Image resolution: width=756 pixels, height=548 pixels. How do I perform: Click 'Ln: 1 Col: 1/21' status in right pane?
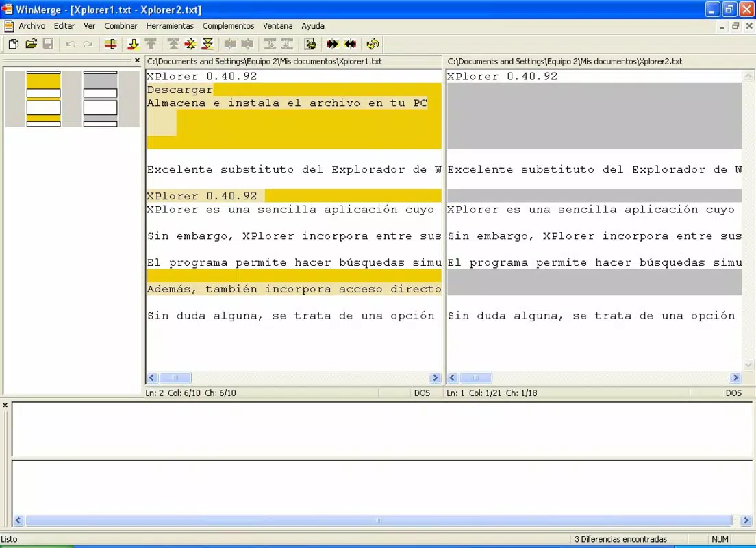pos(492,393)
